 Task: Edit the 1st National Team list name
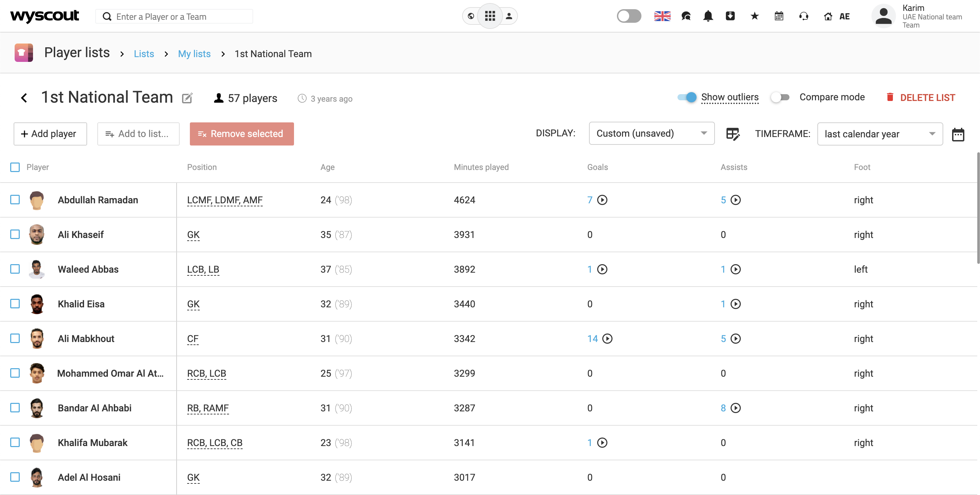click(x=187, y=99)
